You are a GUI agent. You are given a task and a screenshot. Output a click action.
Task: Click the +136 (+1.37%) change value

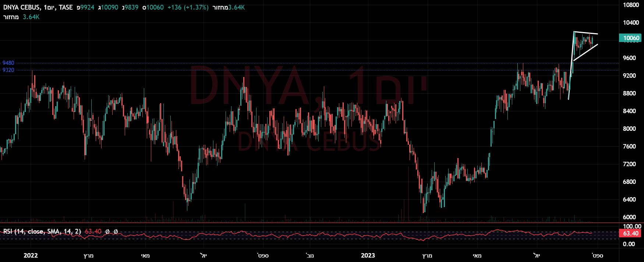pyautogui.click(x=188, y=7)
